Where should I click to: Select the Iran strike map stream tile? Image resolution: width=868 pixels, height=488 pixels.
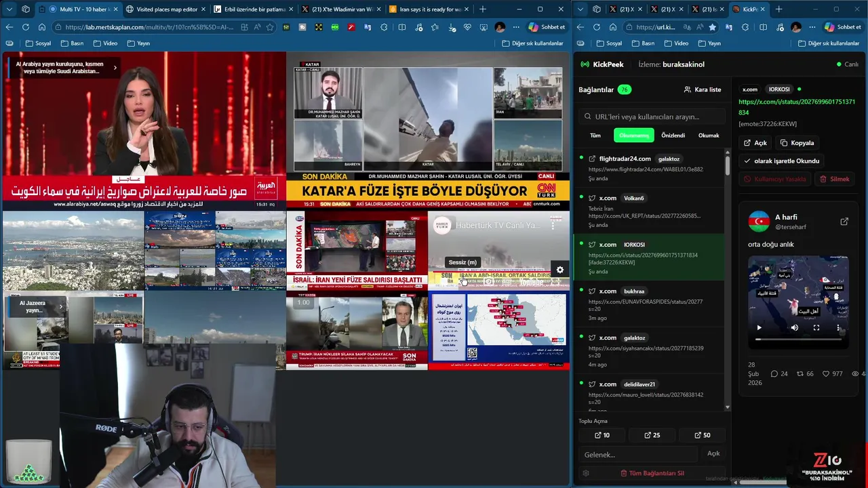(x=498, y=331)
